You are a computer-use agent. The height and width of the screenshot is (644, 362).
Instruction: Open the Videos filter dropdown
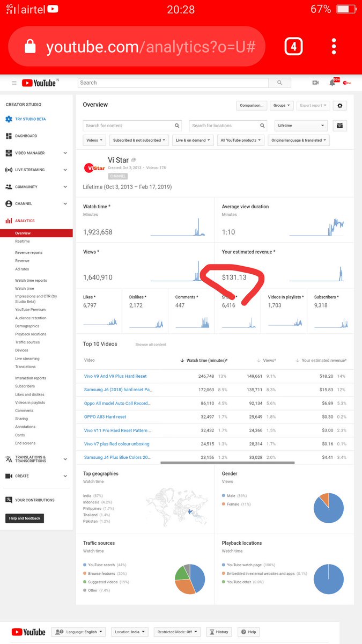point(94,140)
